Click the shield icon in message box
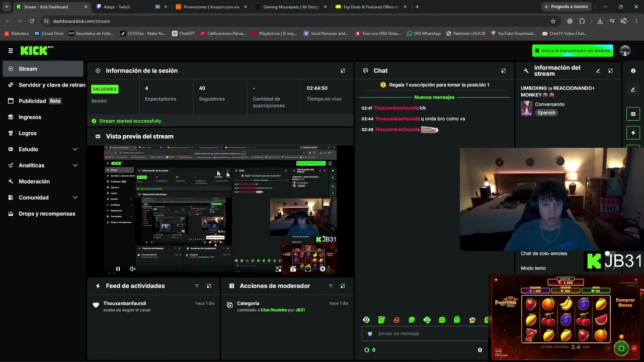This screenshot has width=644, height=362. tap(370, 334)
